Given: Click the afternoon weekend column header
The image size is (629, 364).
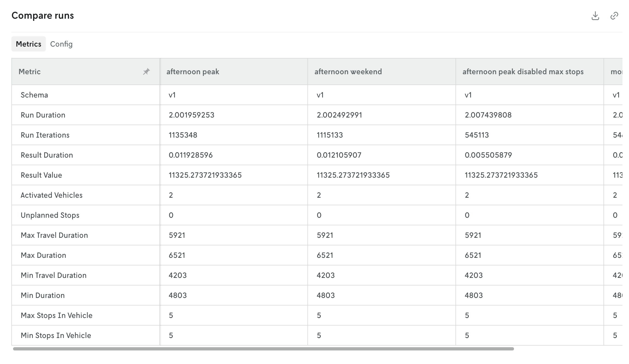Looking at the screenshot, I should [x=348, y=71].
